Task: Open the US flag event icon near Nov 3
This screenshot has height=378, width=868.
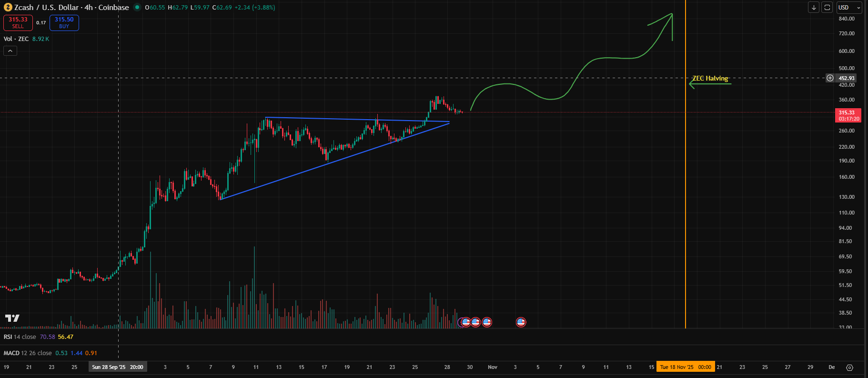Action: pyautogui.click(x=521, y=322)
